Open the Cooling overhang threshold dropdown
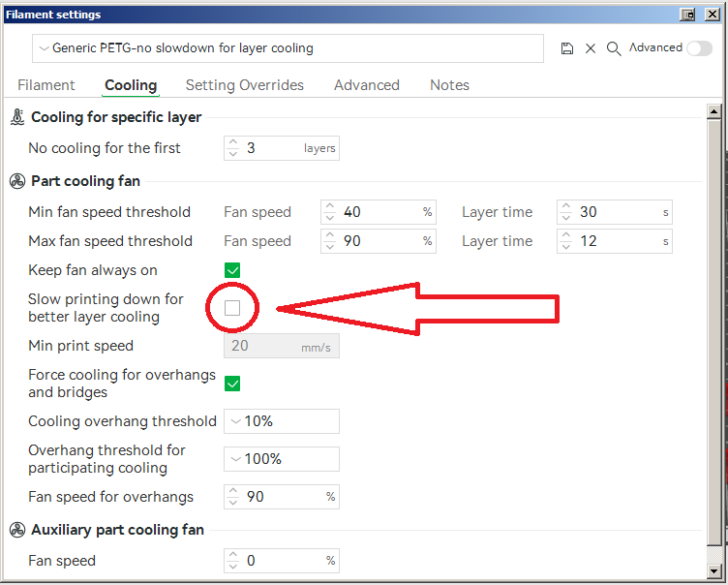 [x=282, y=421]
